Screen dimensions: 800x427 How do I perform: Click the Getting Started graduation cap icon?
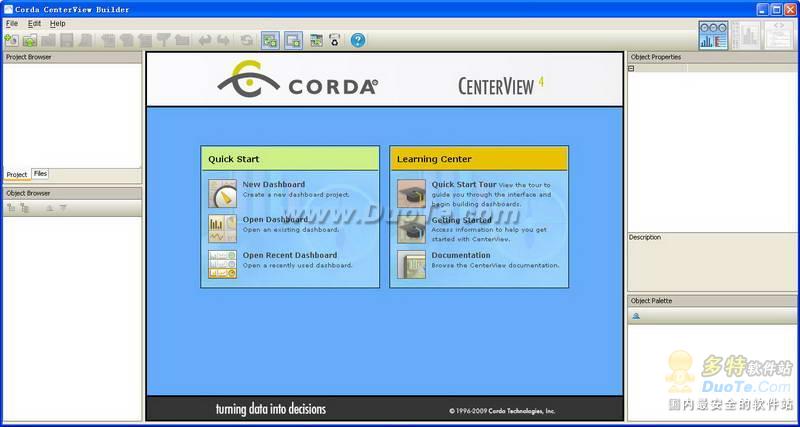[x=411, y=229]
